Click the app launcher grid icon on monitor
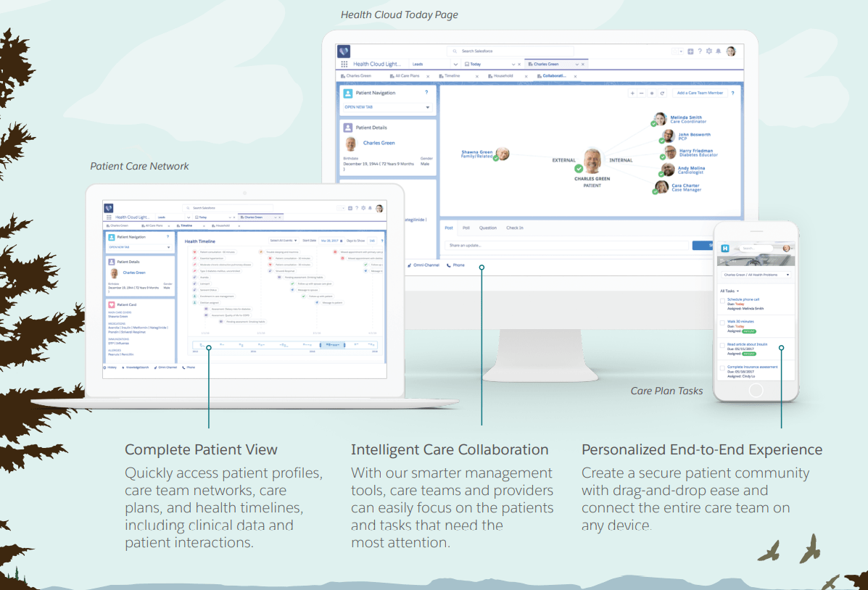This screenshot has height=590, width=868. [x=344, y=64]
